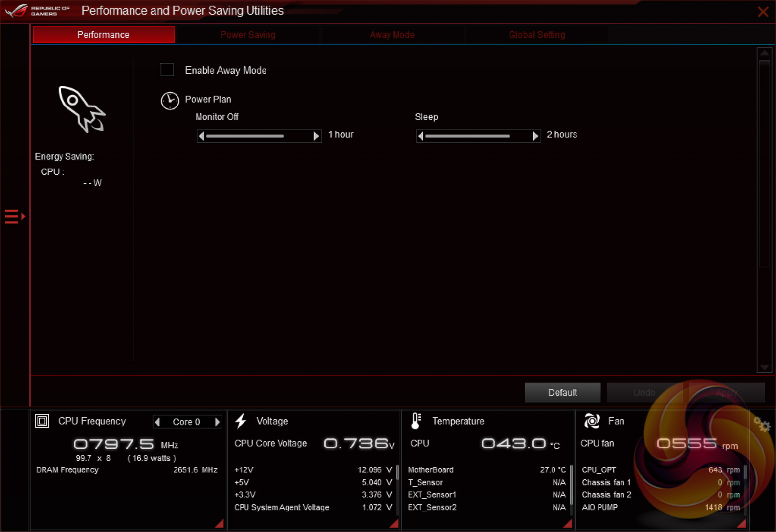Click the Undo button
The width and height of the screenshot is (776, 532).
[644, 392]
